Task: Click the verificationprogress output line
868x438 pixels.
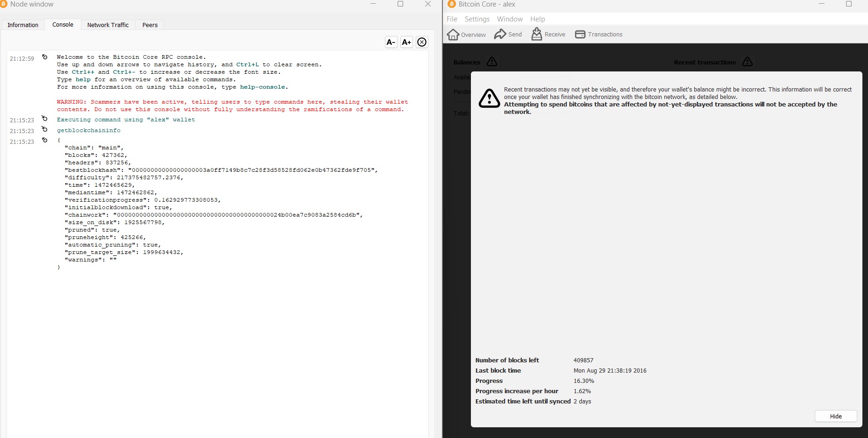Action: click(x=143, y=200)
